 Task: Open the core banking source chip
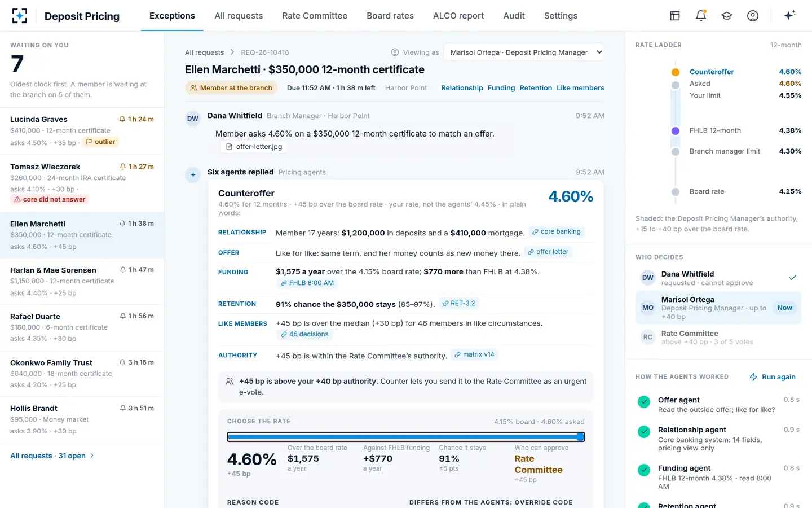point(556,232)
